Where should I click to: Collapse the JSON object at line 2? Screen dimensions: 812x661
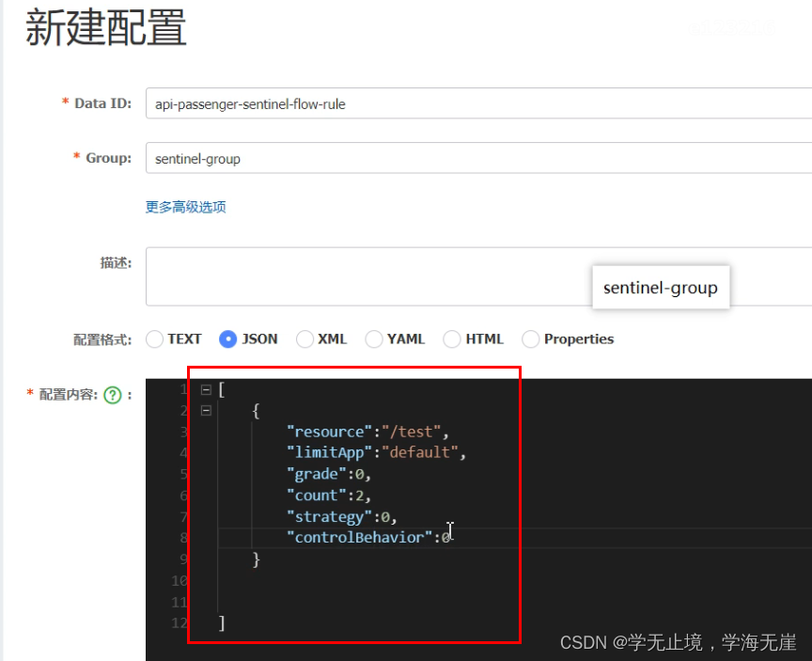[x=205, y=410]
